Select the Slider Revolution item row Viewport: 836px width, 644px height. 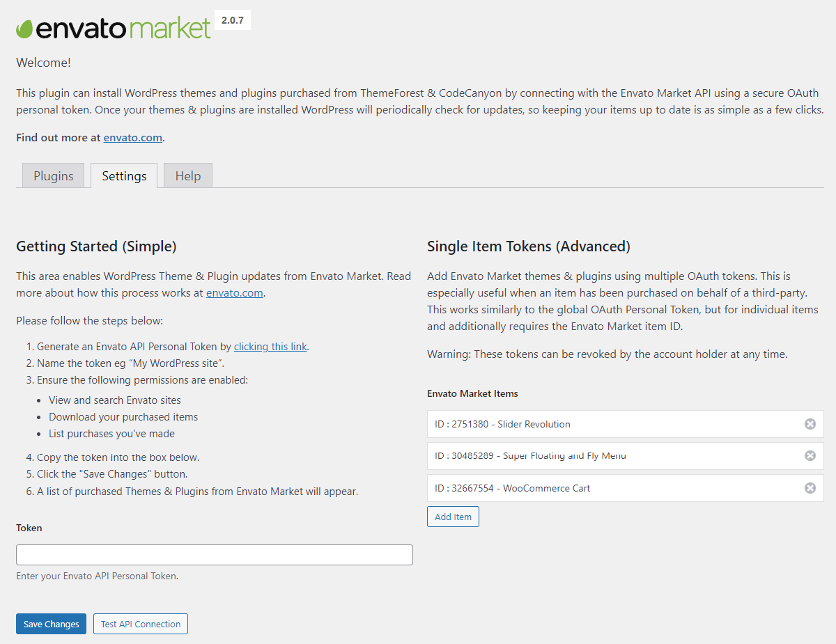point(626,424)
